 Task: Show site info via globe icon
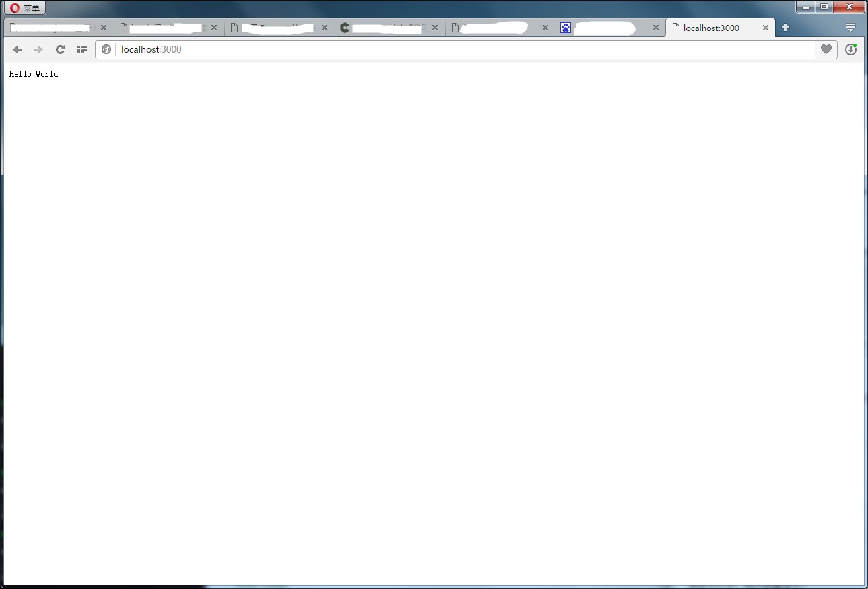(x=106, y=49)
